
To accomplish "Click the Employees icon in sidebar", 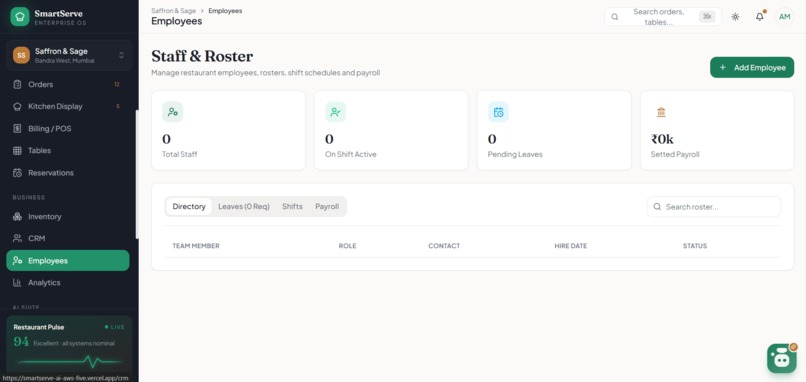I will [x=17, y=261].
